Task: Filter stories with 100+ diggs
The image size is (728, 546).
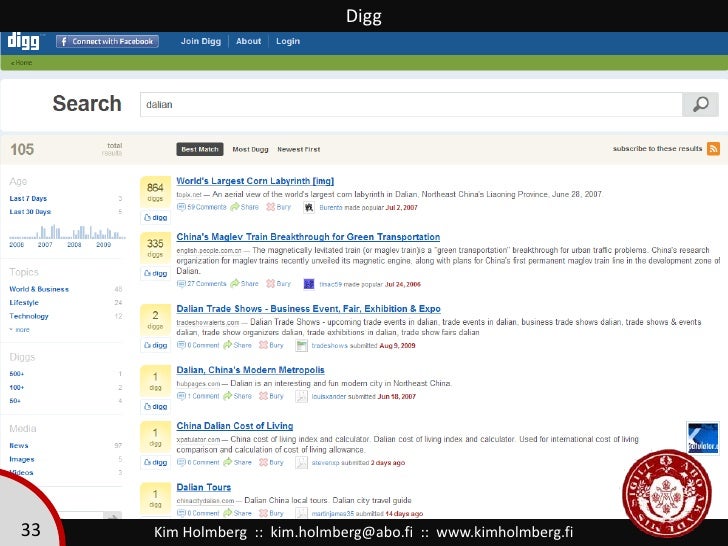Action: 17,387
